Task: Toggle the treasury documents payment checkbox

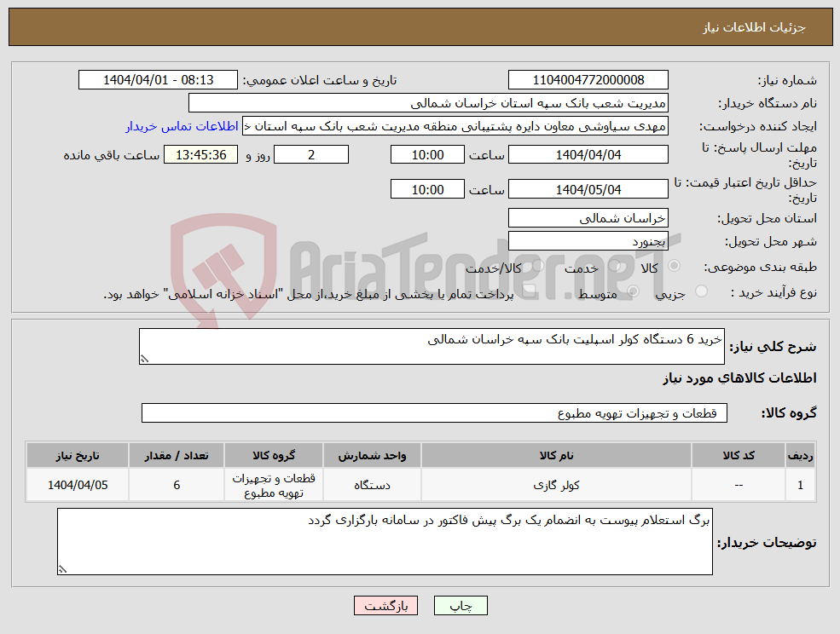Action: 530,291
